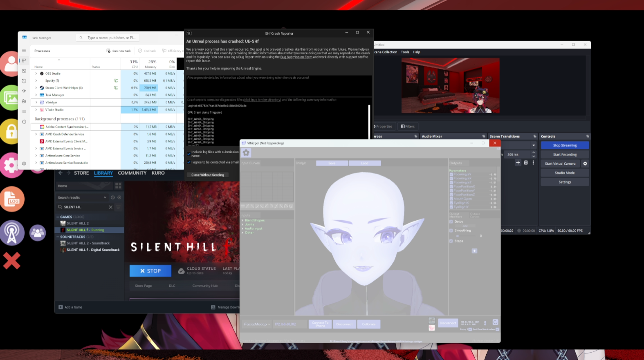Add a scene transition with plus icon

(x=518, y=163)
